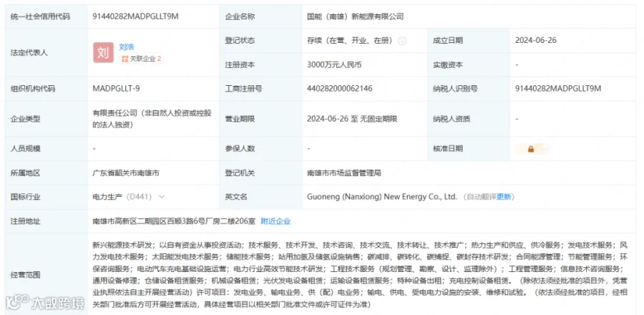Click the 实缴资本 label cell
This screenshot has width=644, height=315.
(x=469, y=65)
